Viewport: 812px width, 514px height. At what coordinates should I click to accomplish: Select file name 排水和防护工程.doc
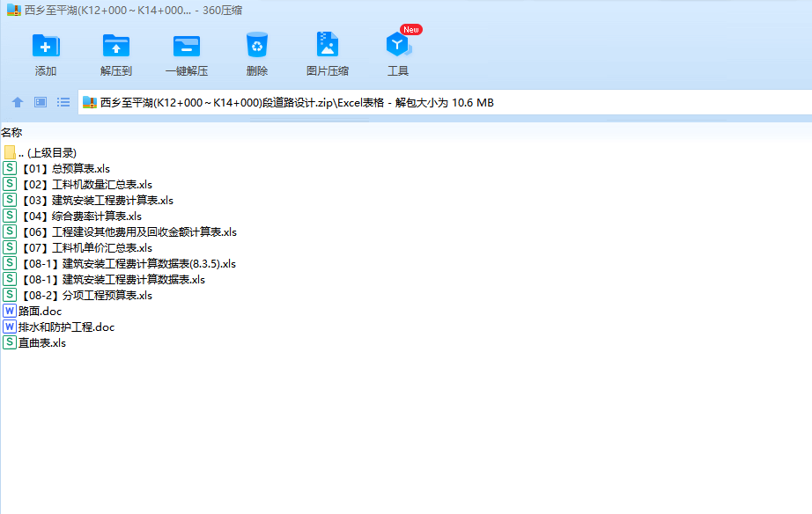point(66,327)
